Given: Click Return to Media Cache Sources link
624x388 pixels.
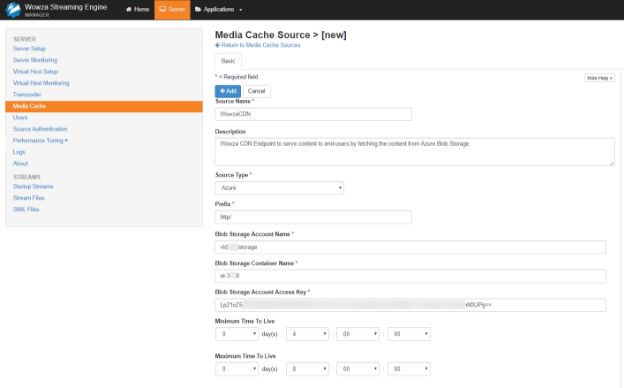Looking at the screenshot, I should coord(257,45).
